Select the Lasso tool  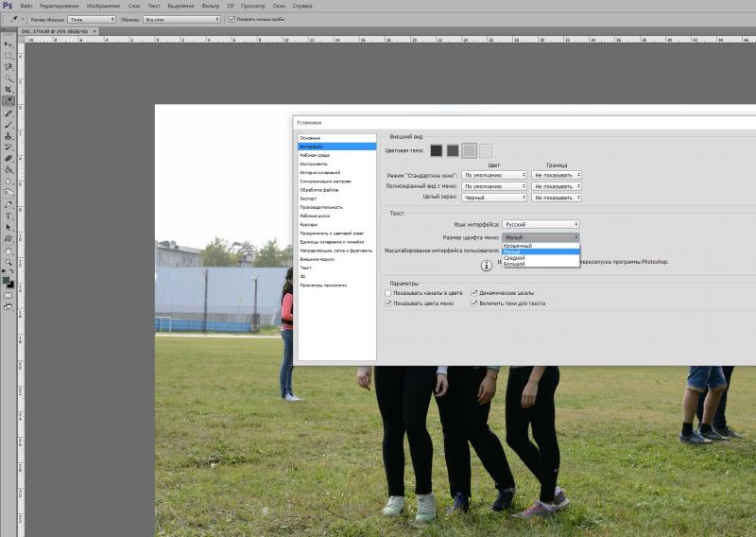(x=9, y=67)
